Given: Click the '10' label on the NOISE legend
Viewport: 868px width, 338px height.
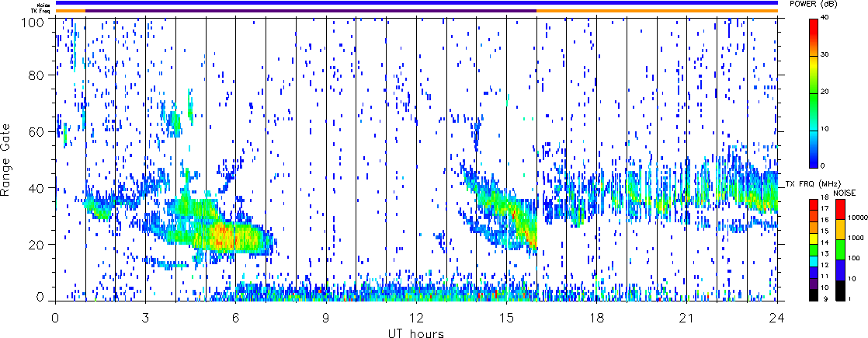Looking at the screenshot, I should 851,279.
